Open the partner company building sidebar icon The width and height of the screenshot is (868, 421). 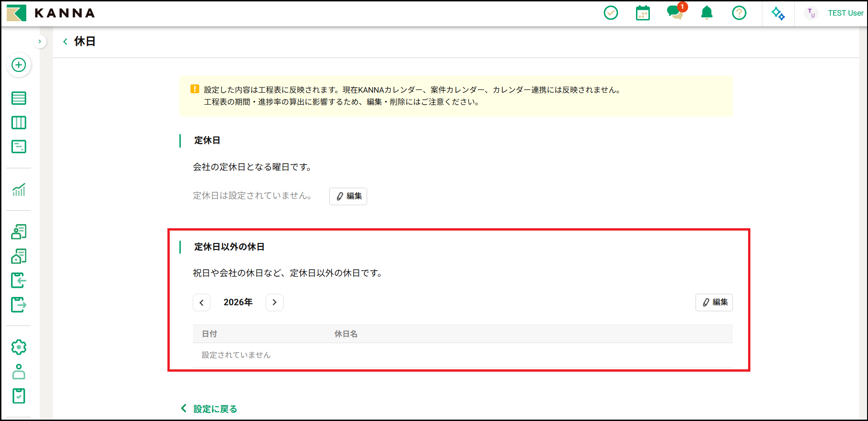coord(18,256)
